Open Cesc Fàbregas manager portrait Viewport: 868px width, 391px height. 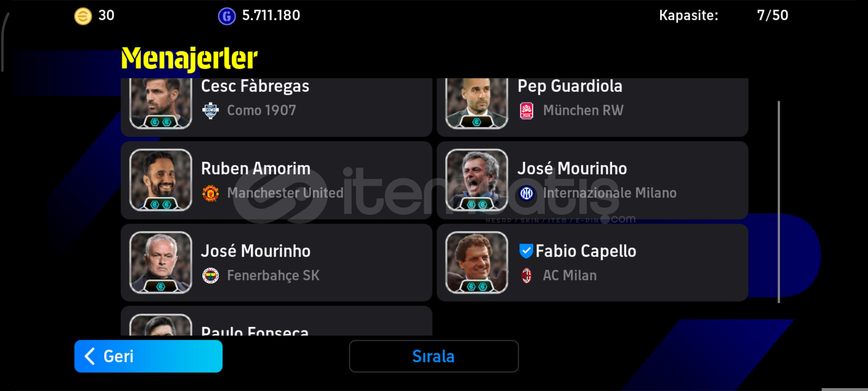pyautogui.click(x=161, y=103)
